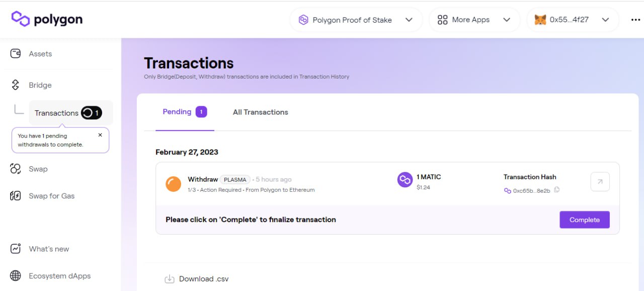Click the Polygon network hexagon icon
Image resolution: width=644 pixels, height=291 pixels.
click(303, 20)
